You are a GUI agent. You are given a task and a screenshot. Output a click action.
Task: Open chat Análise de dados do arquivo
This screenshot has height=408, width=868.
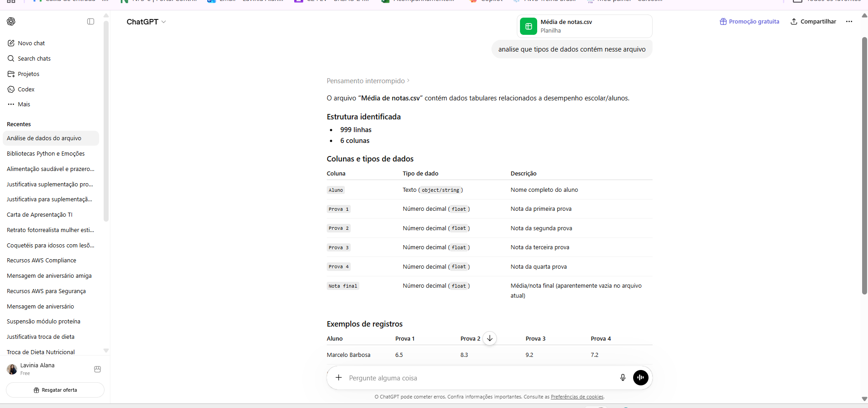click(x=51, y=138)
